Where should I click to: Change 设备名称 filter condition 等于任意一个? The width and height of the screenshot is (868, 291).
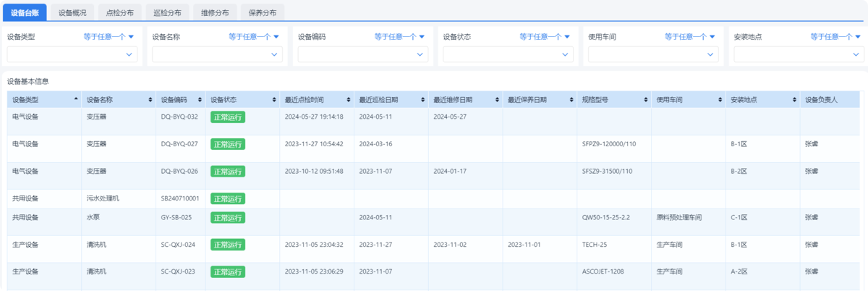tap(253, 37)
